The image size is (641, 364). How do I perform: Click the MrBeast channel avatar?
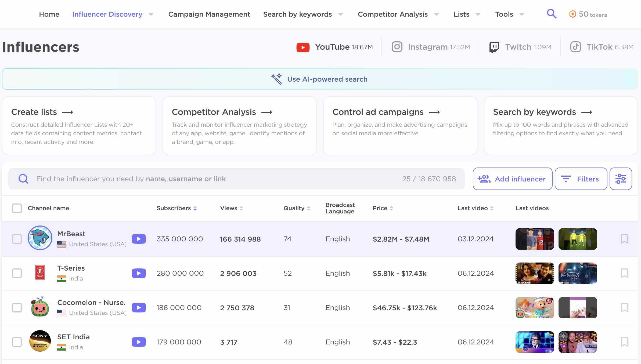40,238
